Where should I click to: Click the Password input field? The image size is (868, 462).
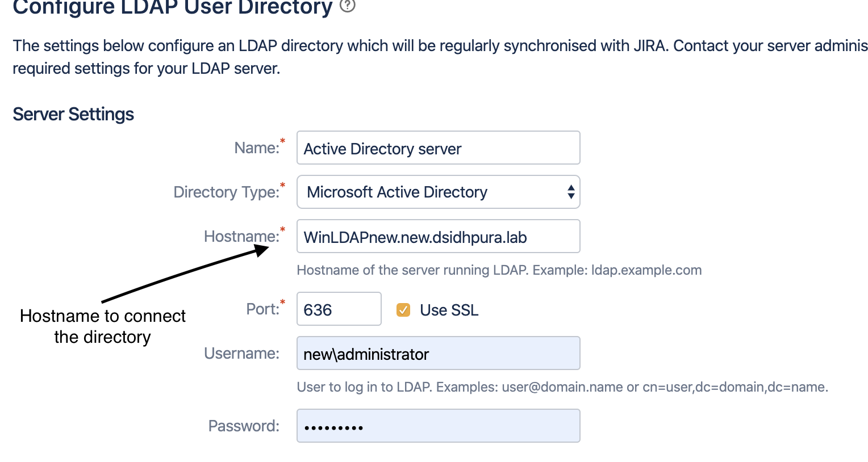click(x=438, y=426)
